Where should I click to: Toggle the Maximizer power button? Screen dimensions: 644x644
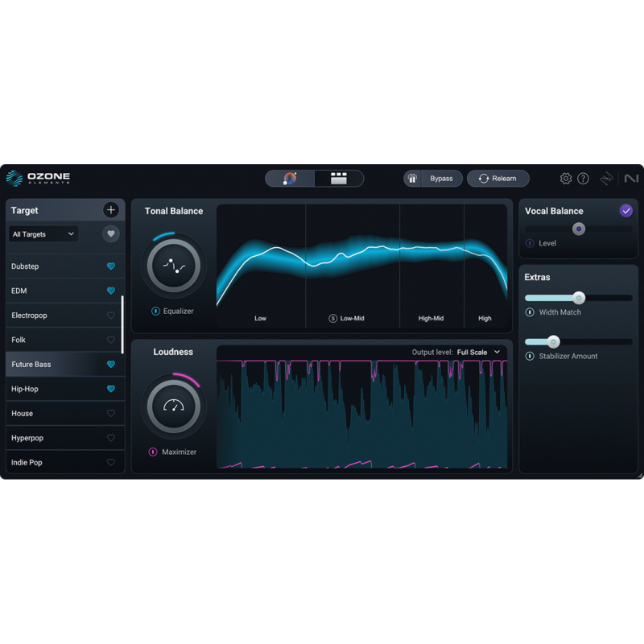pyautogui.click(x=153, y=452)
